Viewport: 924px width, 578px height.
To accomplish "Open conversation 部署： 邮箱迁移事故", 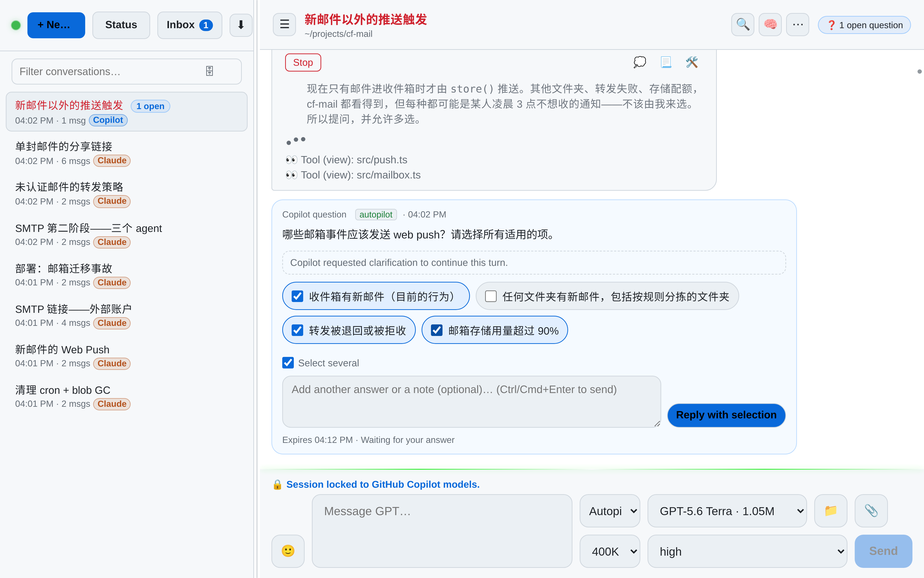I will (x=126, y=275).
